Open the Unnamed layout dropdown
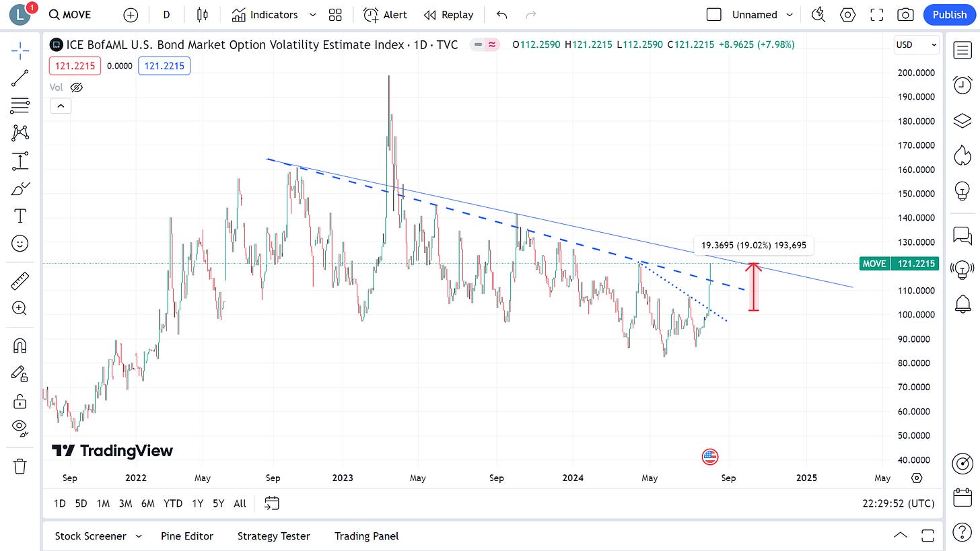980x551 pixels. point(763,14)
